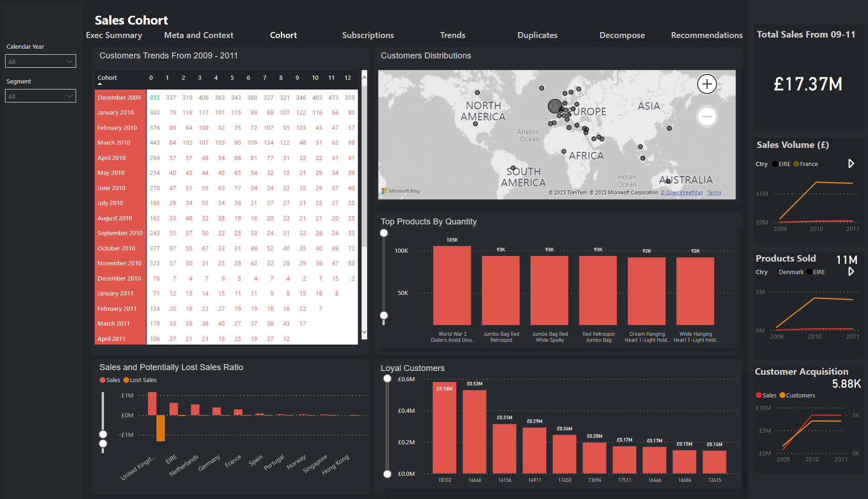This screenshot has width=868, height=499.
Task: Click the Products Sold legend next arrow
Action: pyautogui.click(x=851, y=272)
